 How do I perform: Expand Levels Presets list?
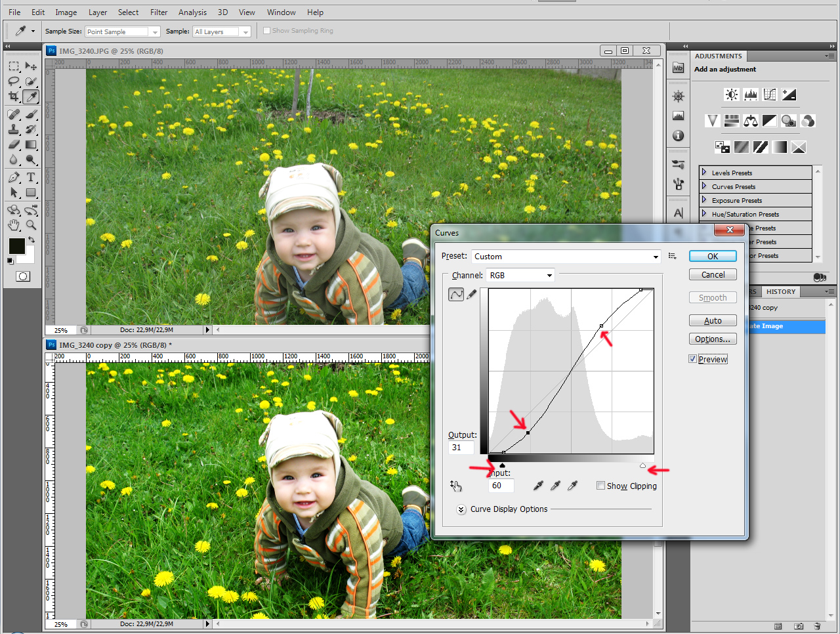[704, 173]
